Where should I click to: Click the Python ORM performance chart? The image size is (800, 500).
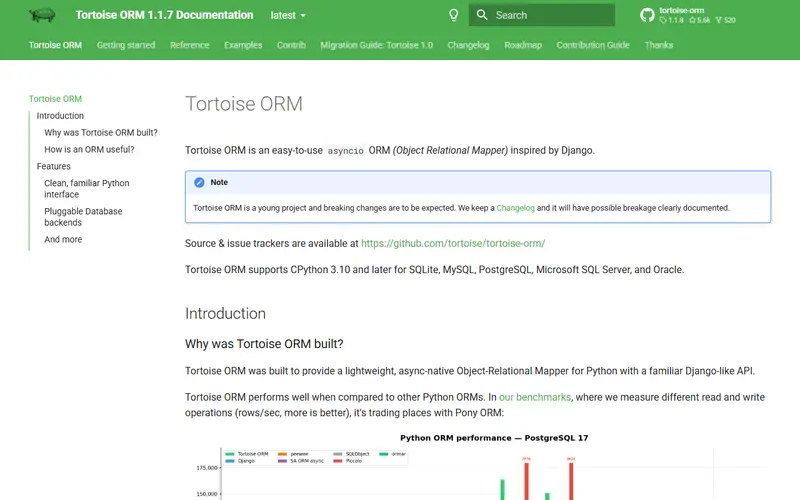[x=478, y=466]
